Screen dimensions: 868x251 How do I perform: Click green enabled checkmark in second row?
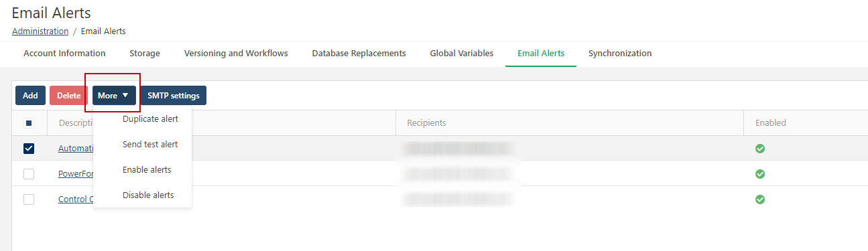760,174
